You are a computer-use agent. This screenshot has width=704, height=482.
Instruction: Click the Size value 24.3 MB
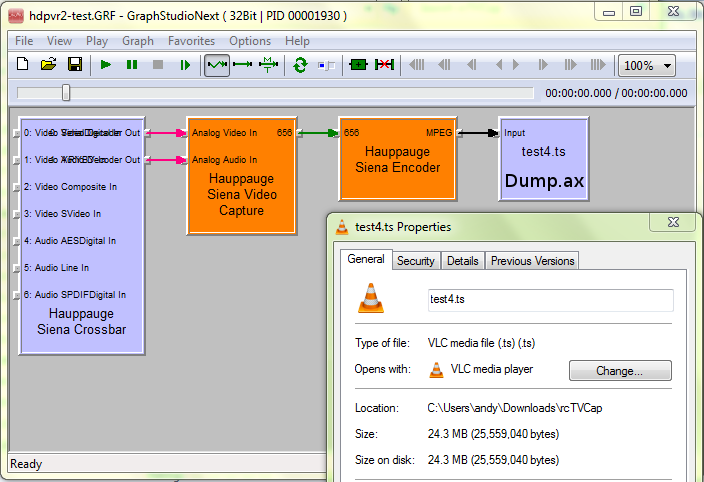point(493,434)
